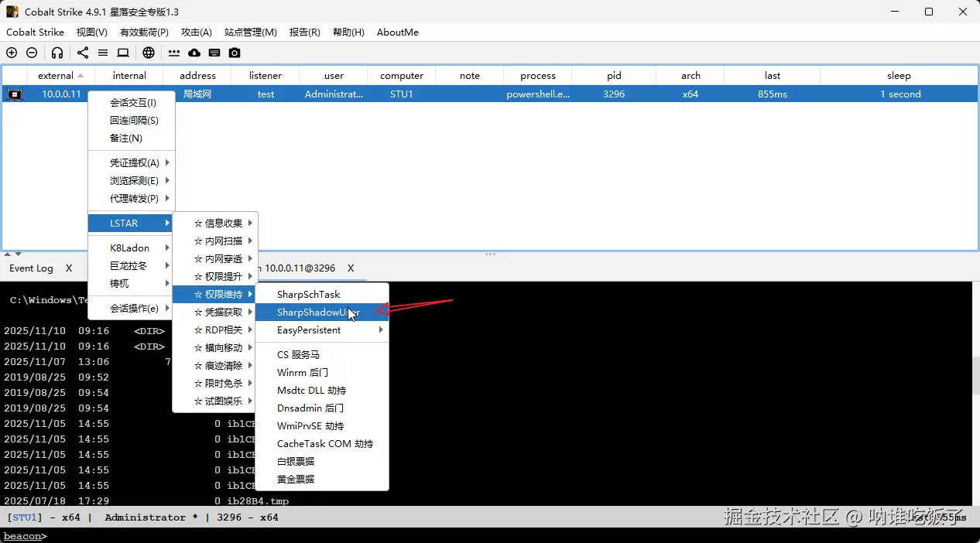This screenshot has width=980, height=543.
Task: Switch to session table list icon
Action: (x=103, y=53)
